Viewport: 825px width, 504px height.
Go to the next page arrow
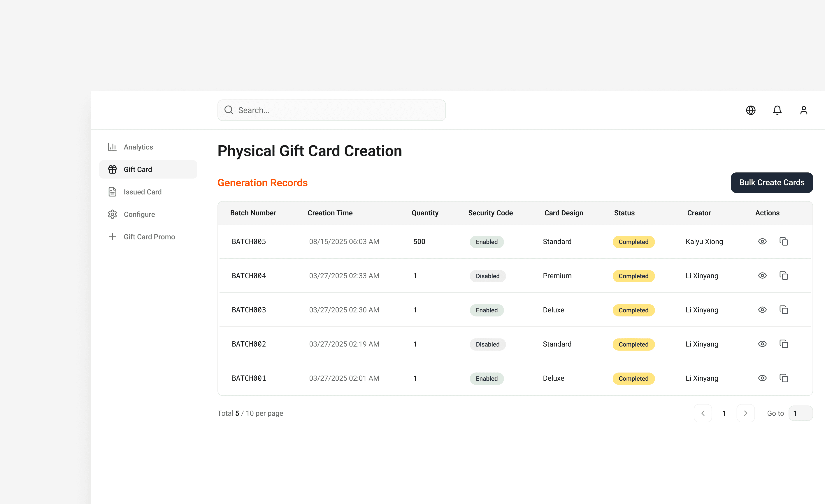(746, 413)
